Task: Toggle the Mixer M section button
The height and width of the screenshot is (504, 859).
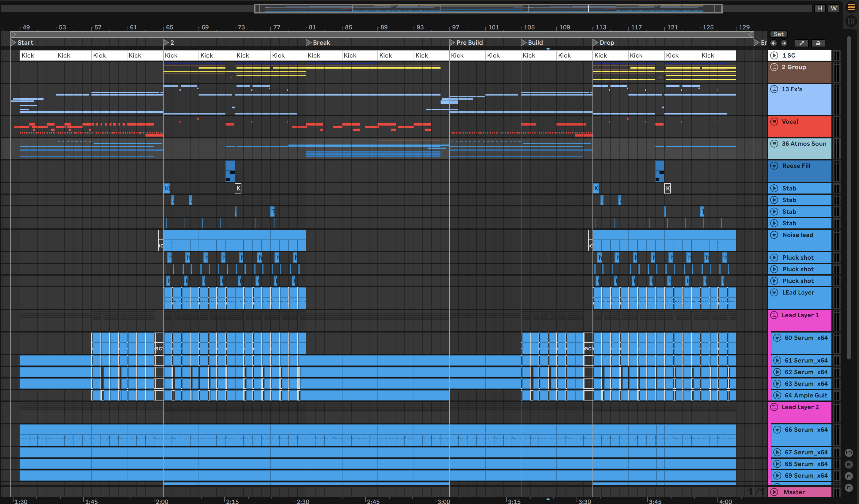Action: click(849, 476)
